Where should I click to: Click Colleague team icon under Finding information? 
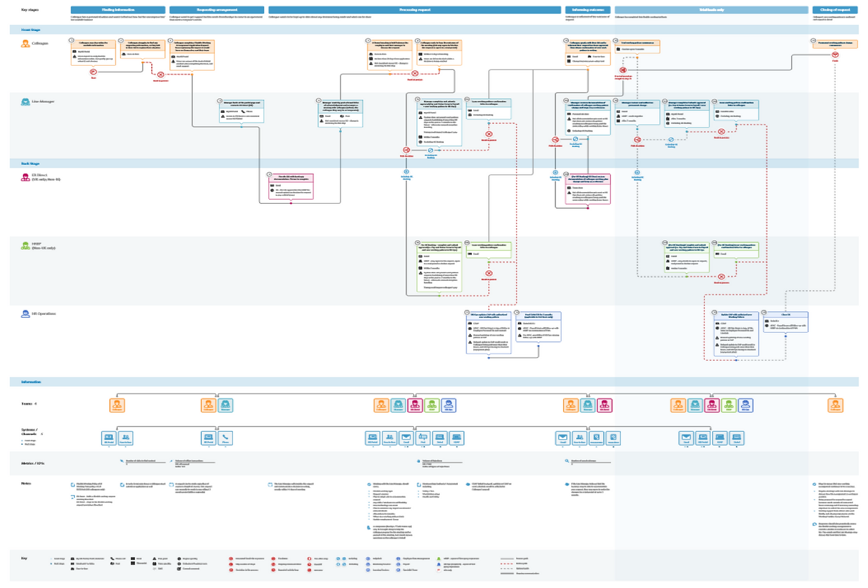[117, 405]
